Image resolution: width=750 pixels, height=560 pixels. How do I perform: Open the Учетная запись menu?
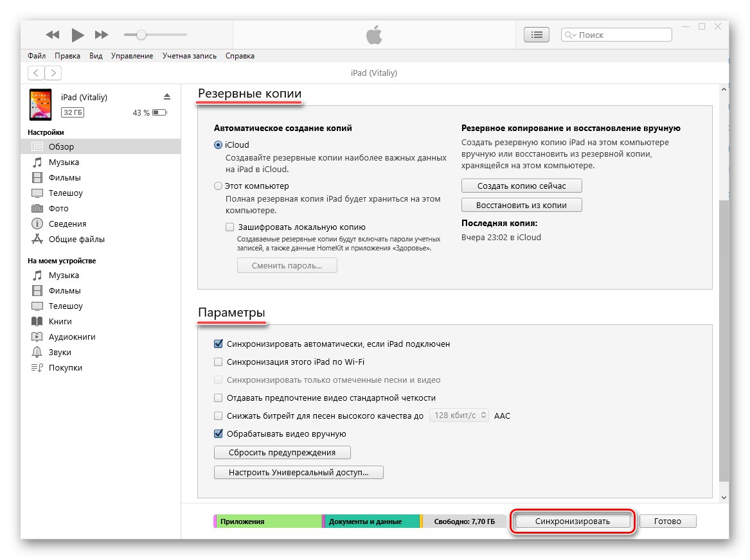190,56
